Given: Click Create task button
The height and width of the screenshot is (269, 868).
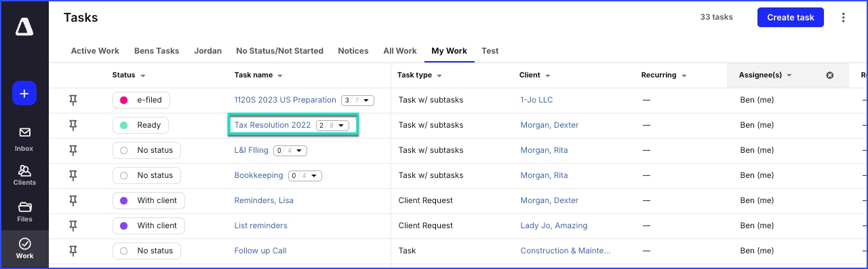Looking at the screenshot, I should (790, 18).
